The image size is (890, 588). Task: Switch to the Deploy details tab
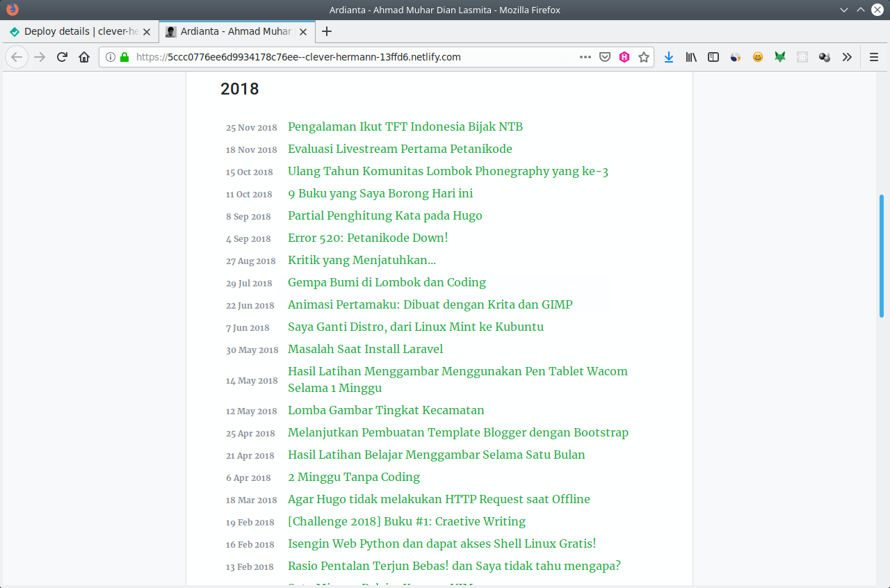76,31
